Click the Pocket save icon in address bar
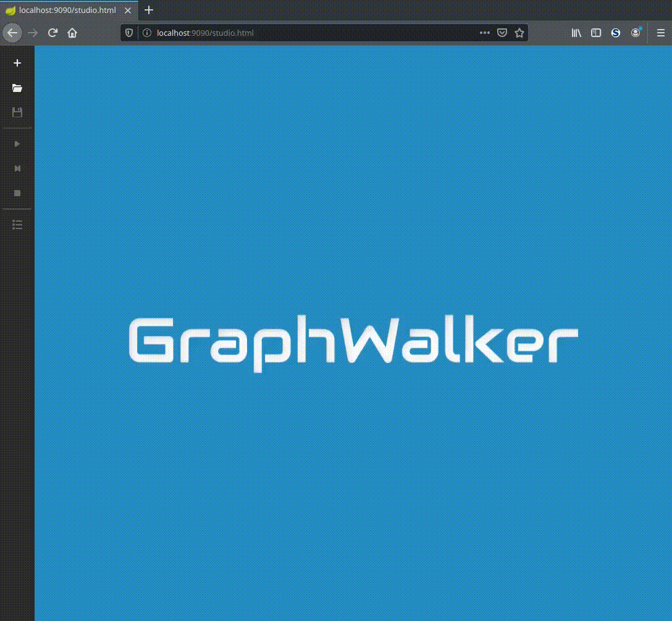This screenshot has width=672, height=621. click(x=502, y=33)
